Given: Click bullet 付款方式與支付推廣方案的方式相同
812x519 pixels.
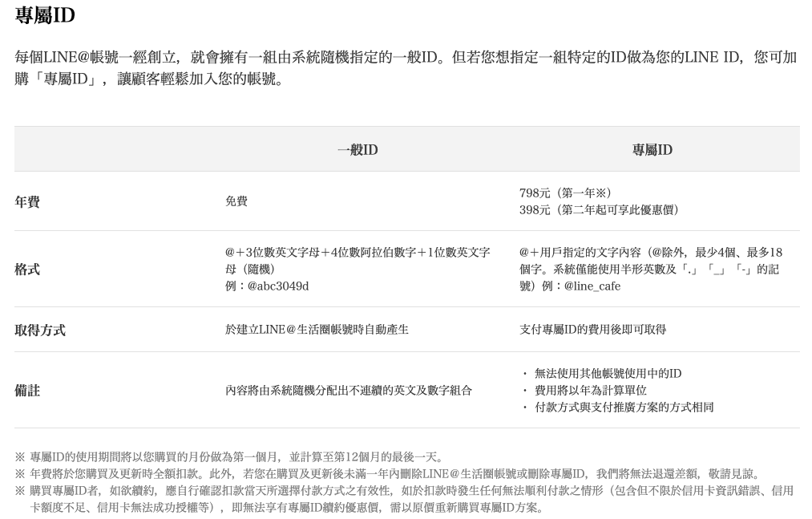Looking at the screenshot, I should [624, 407].
